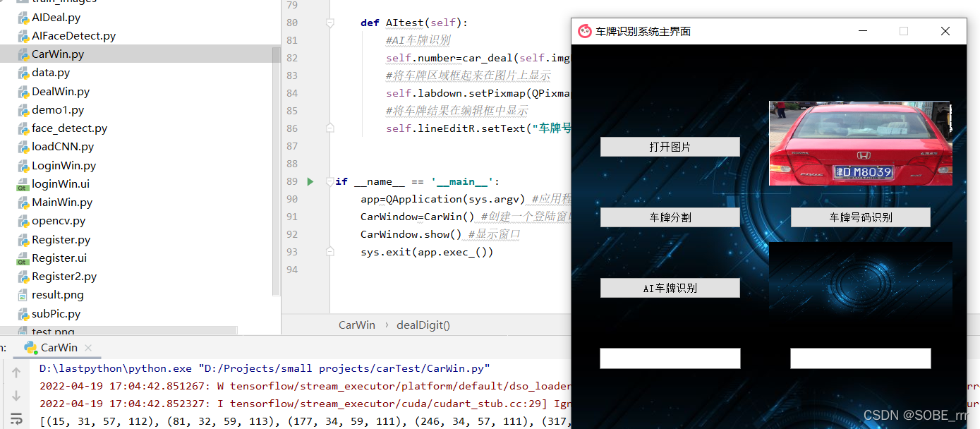Click the 'def AItest(self):' code line
This screenshot has width=980, height=429.
(414, 23)
